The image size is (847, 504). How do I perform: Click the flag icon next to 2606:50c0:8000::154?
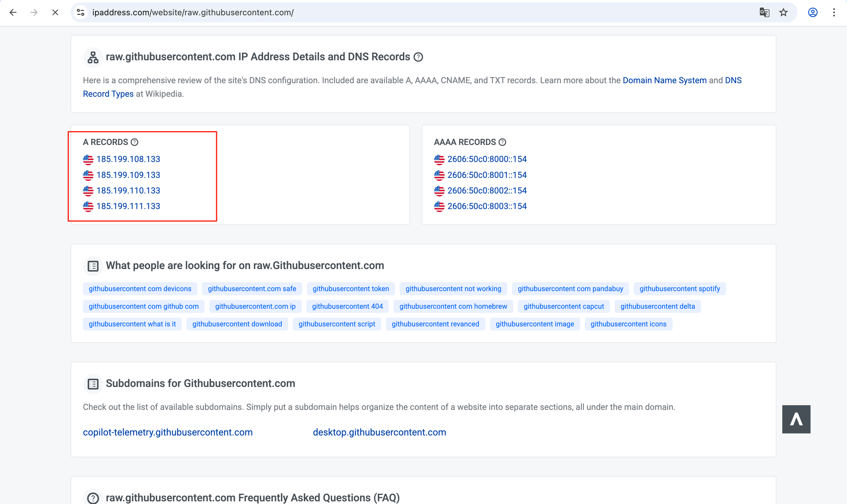click(439, 159)
